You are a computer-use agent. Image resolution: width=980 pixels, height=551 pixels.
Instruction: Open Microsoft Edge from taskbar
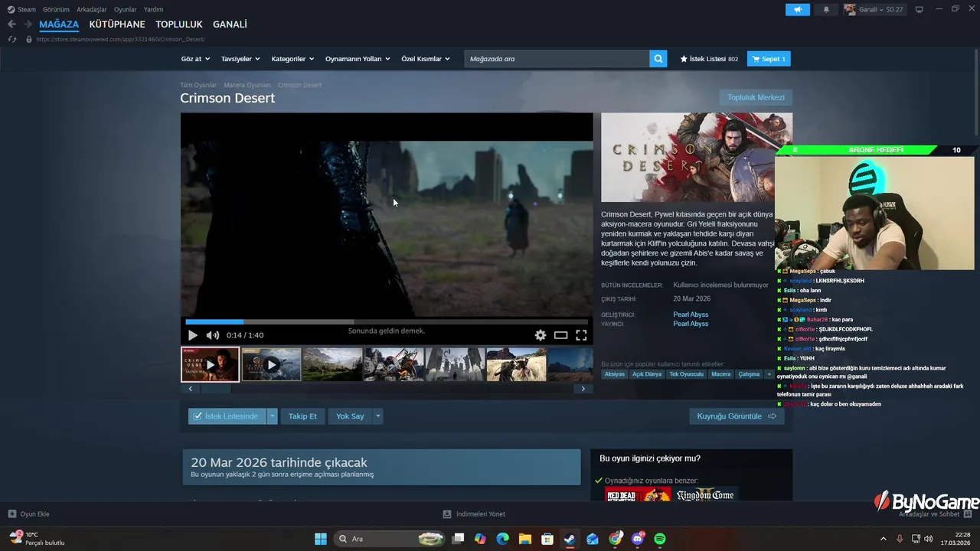[502, 539]
